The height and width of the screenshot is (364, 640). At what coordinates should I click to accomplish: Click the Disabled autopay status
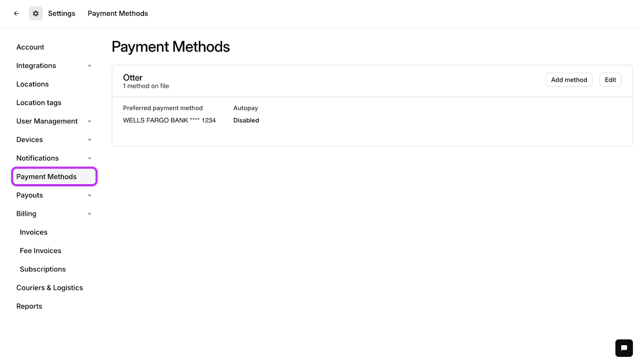coord(246,120)
